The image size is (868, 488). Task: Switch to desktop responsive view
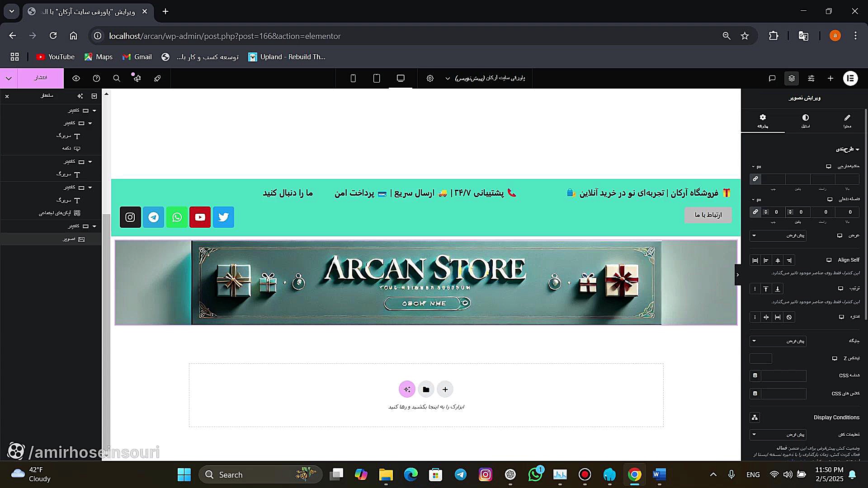(x=401, y=78)
